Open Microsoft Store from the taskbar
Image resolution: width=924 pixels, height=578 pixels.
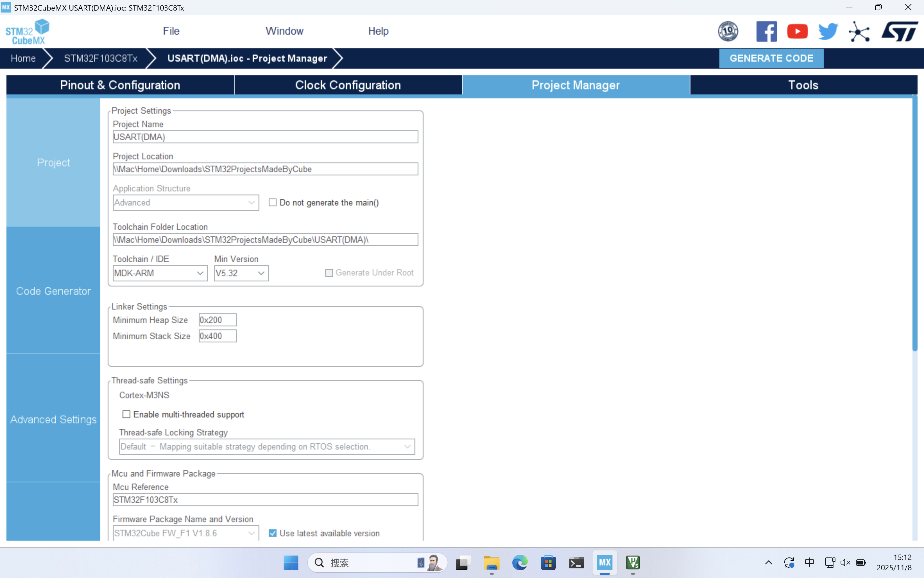tap(548, 563)
